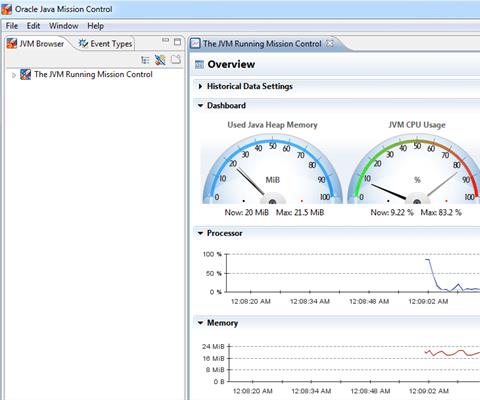The height and width of the screenshot is (400, 480).
Task: Click the Now: 20 MiB reading
Action: point(247,212)
